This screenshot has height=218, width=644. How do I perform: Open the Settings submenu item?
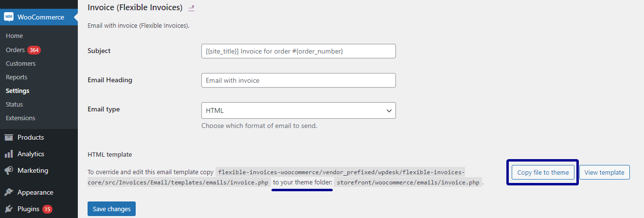point(18,91)
